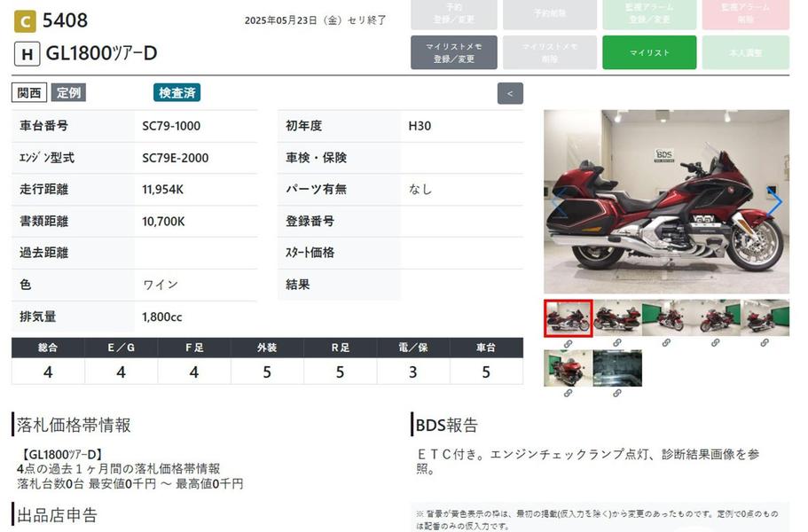The width and height of the screenshot is (808, 532).
Task: Go to the previous photo with left arrow
Action: 558,202
